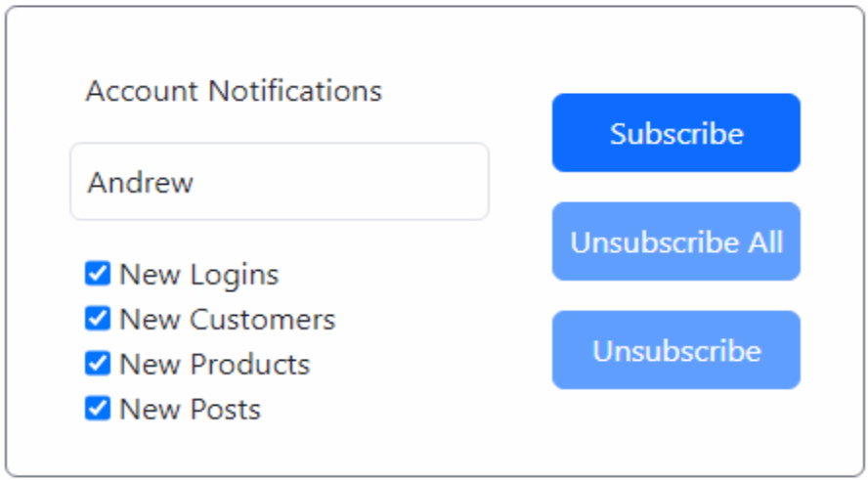Subscribe Andrew using the dark blue button
Screen dimensions: 868x480
(675, 133)
